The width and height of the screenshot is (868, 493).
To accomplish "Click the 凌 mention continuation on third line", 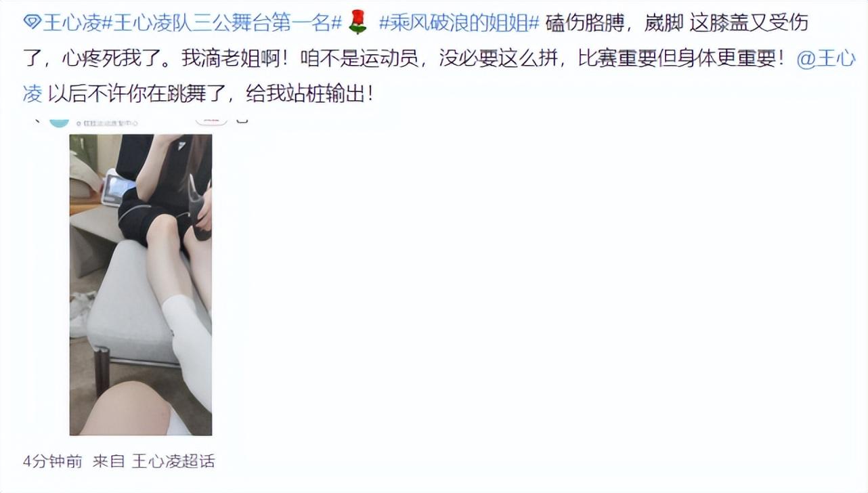I will (32, 94).
